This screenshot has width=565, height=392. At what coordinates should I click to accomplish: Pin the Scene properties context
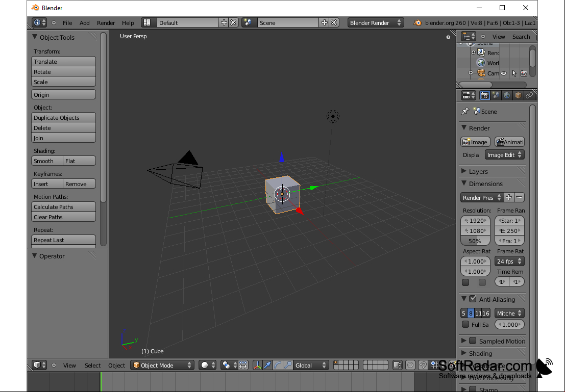(465, 111)
